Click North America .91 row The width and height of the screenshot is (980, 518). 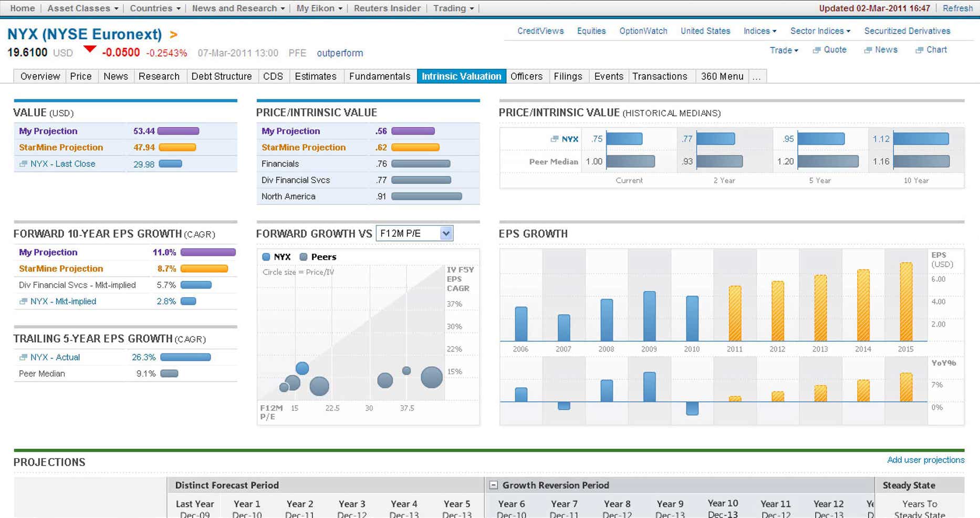click(x=368, y=196)
